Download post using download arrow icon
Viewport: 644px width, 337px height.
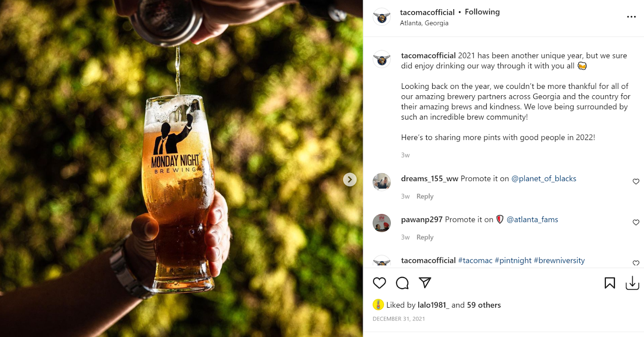pos(632,283)
